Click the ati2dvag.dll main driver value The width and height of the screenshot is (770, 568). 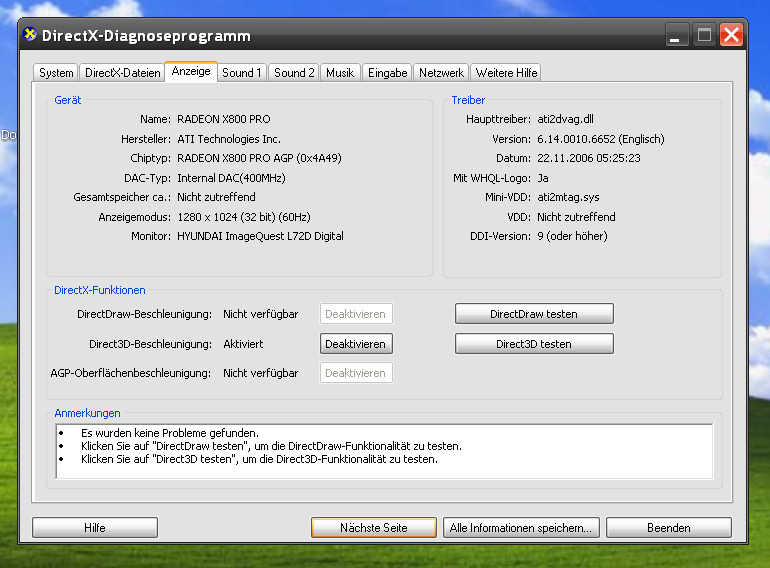565,119
